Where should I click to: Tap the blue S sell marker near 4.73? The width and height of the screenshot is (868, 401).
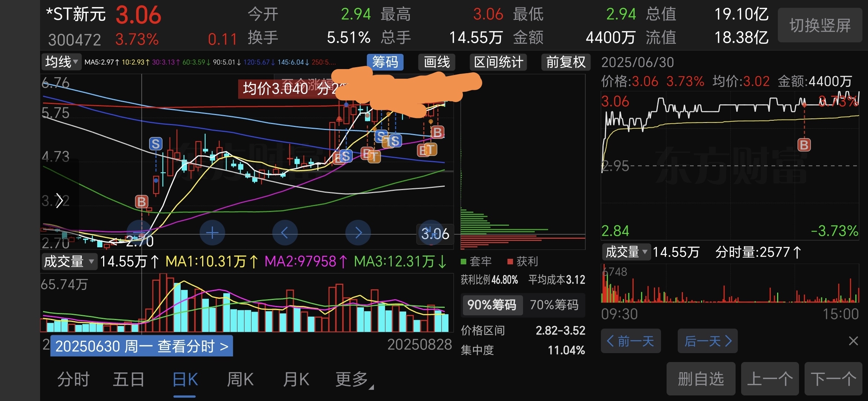[x=156, y=144]
